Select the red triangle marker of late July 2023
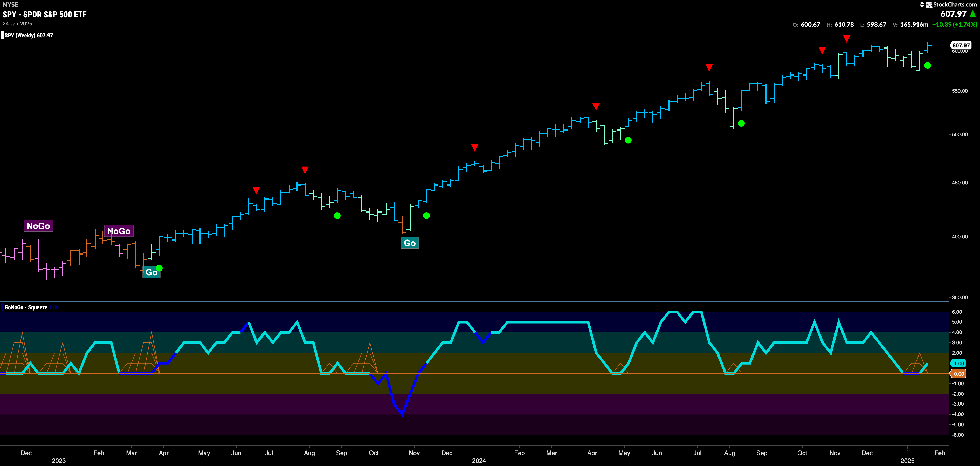The height and width of the screenshot is (466, 980). coord(305,170)
